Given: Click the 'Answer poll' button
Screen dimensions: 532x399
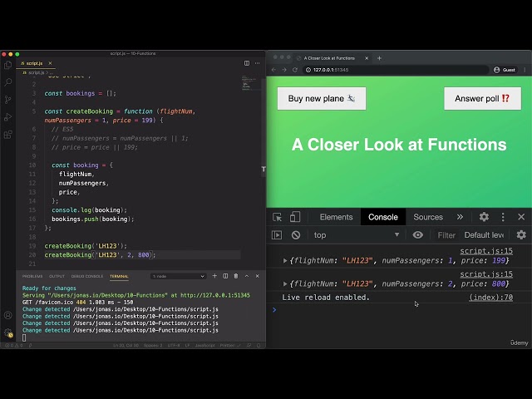Looking at the screenshot, I should click(482, 98).
